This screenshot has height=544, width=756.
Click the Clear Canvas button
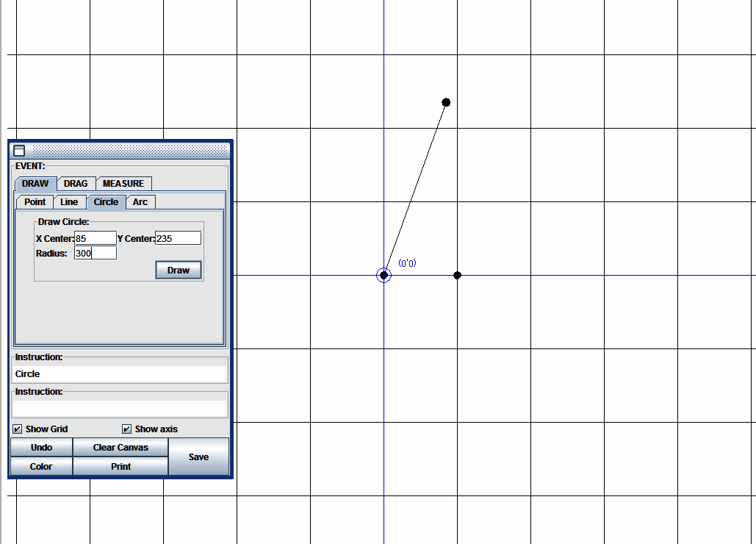[120, 448]
